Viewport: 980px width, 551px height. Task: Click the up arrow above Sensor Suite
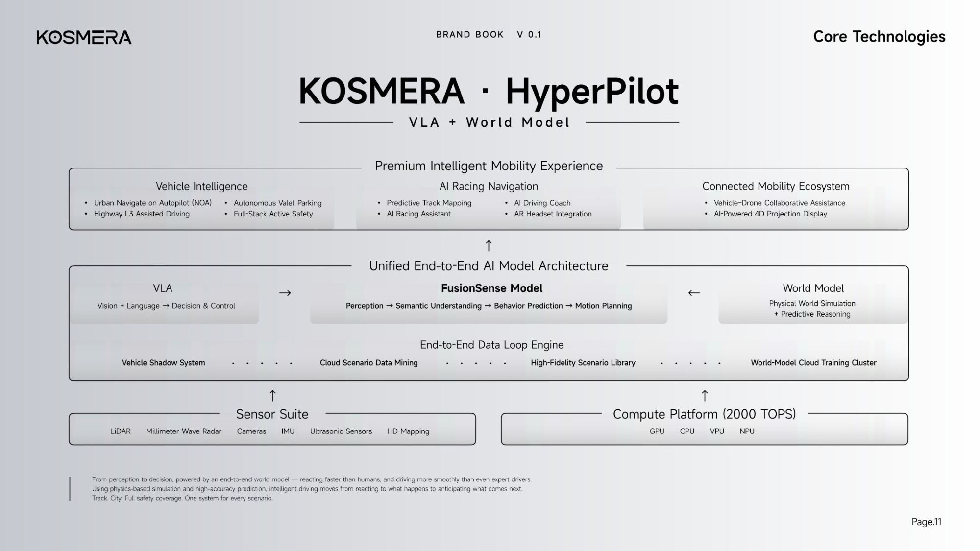(x=273, y=396)
